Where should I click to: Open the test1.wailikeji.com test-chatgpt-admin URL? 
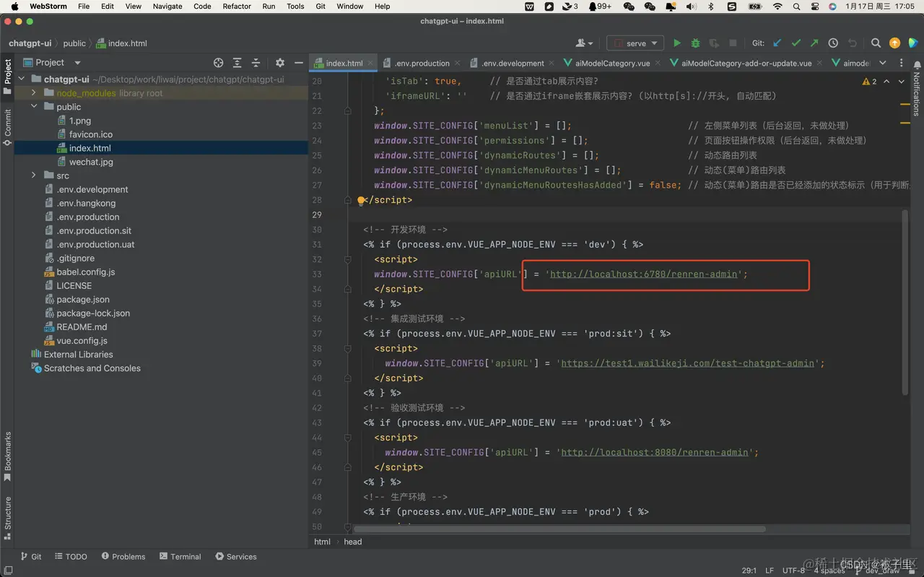pyautogui.click(x=688, y=363)
